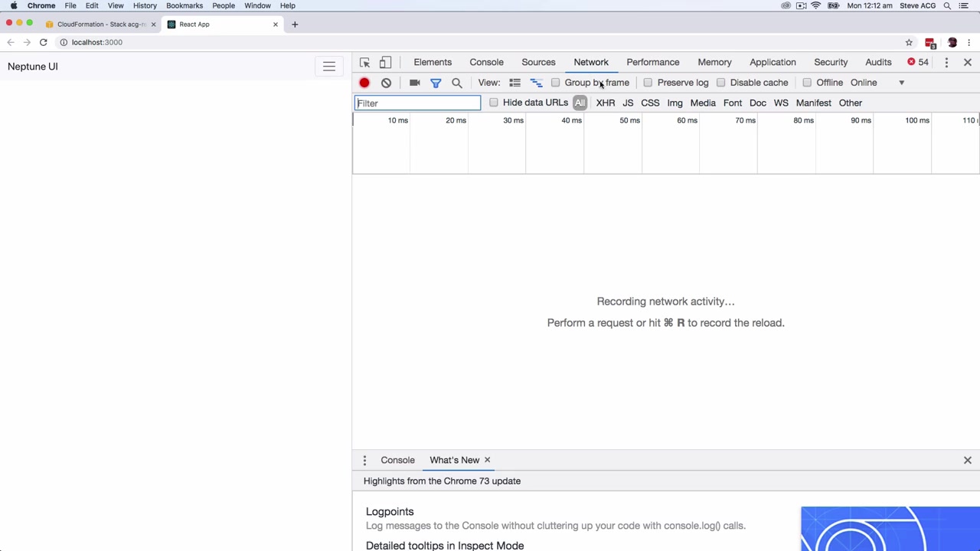The width and height of the screenshot is (980, 551).
Task: Open the DevTools three-dot customize menu
Action: [946, 62]
